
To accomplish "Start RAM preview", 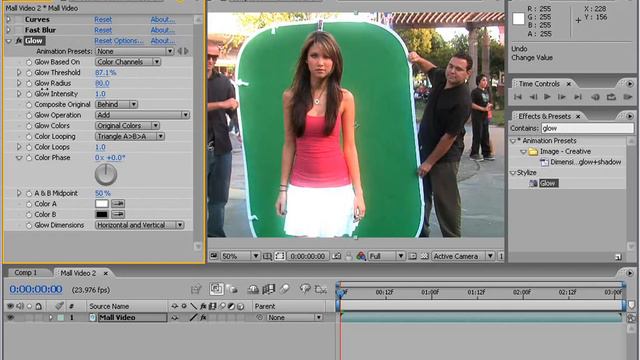I will click(x=627, y=97).
